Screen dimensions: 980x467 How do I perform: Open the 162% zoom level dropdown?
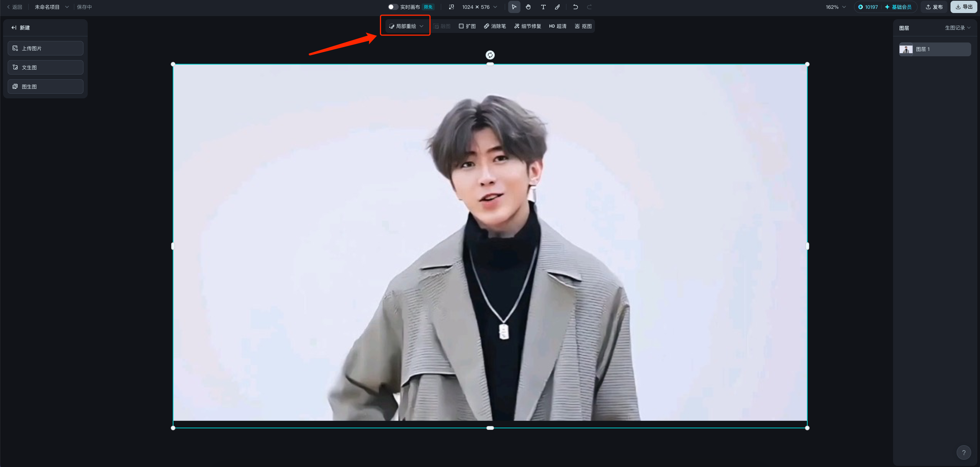(x=836, y=7)
